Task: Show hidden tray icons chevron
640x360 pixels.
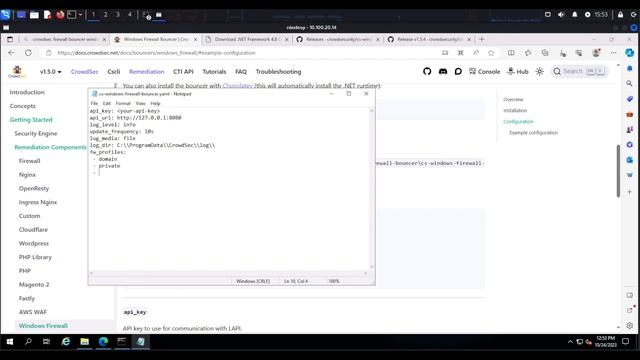Action: 570,342
